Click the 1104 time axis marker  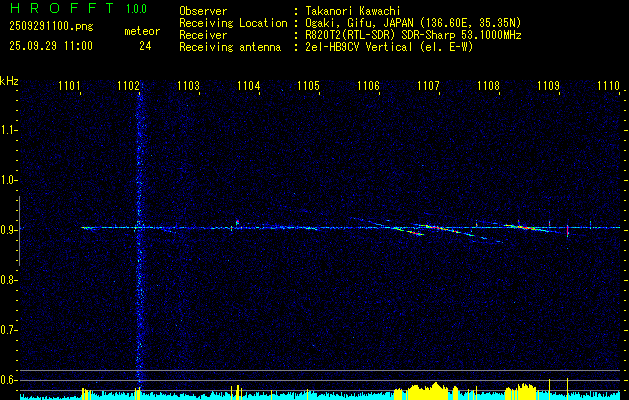(x=248, y=85)
